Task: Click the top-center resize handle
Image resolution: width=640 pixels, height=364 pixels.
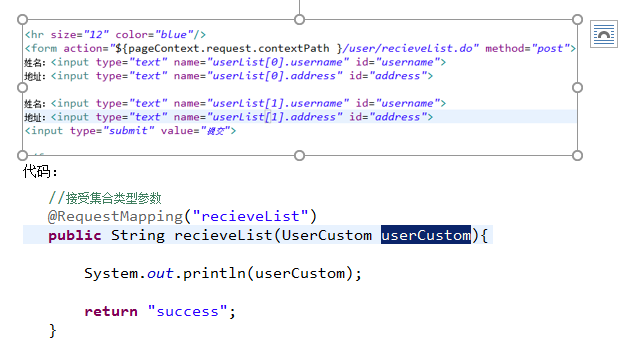Action: [x=300, y=20]
